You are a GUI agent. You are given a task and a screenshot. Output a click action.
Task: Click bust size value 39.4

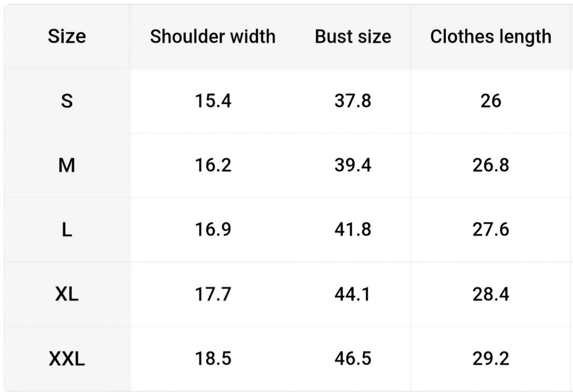[353, 165]
